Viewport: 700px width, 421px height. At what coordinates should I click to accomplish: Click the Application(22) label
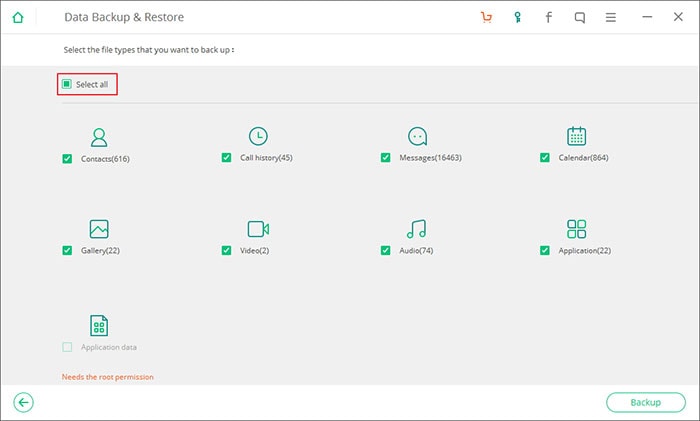pos(585,250)
